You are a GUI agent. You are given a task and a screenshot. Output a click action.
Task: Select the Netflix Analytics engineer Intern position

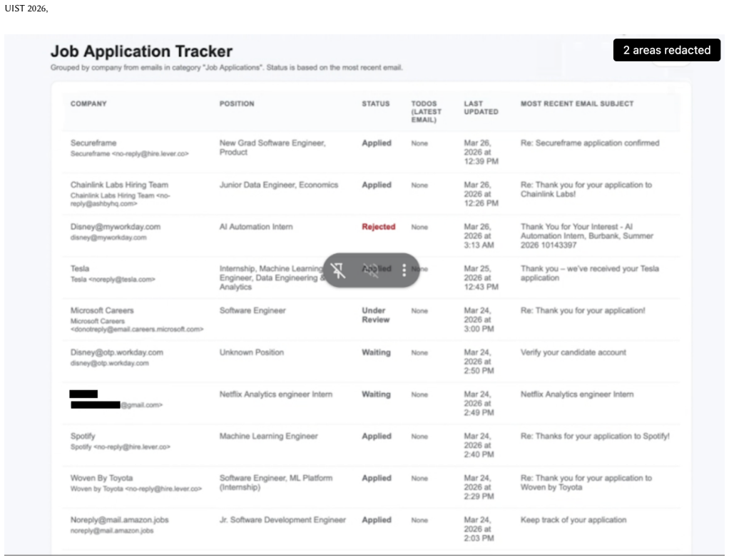[x=276, y=394]
